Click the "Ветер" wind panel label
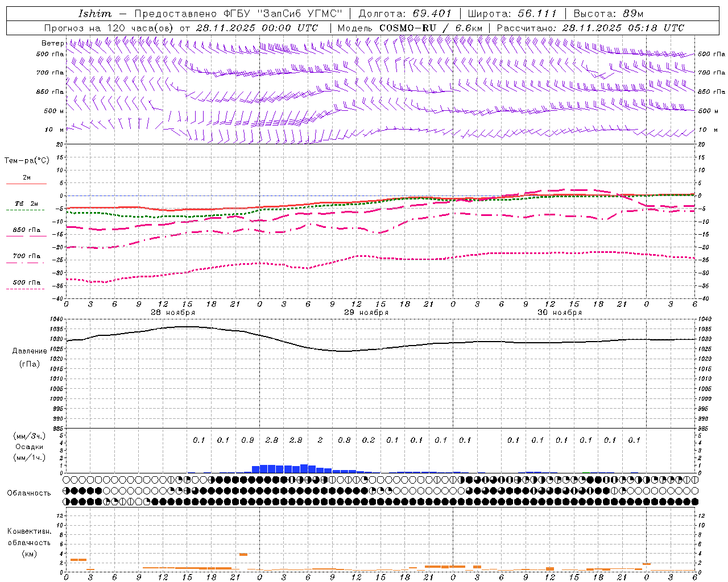This screenshot has height=582, width=728. [52, 43]
